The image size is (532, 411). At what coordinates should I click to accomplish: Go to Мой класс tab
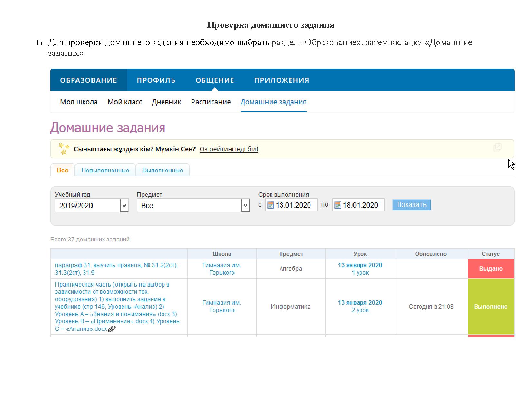(125, 102)
